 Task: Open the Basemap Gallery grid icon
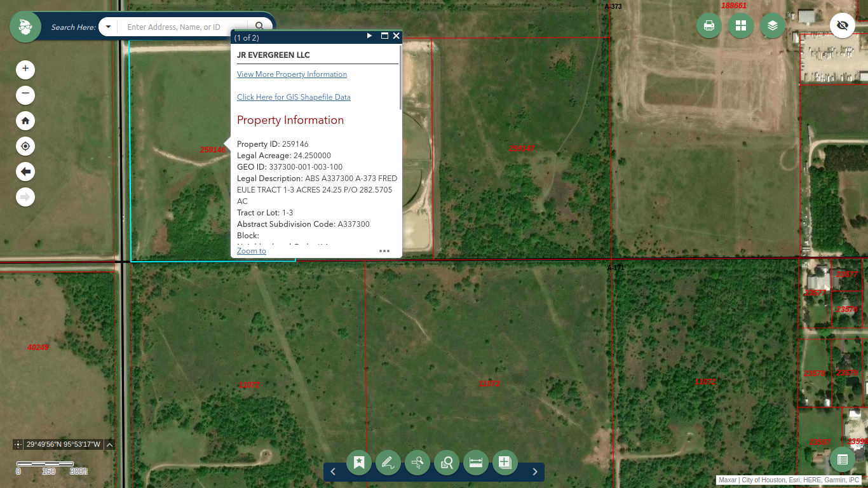(x=741, y=25)
